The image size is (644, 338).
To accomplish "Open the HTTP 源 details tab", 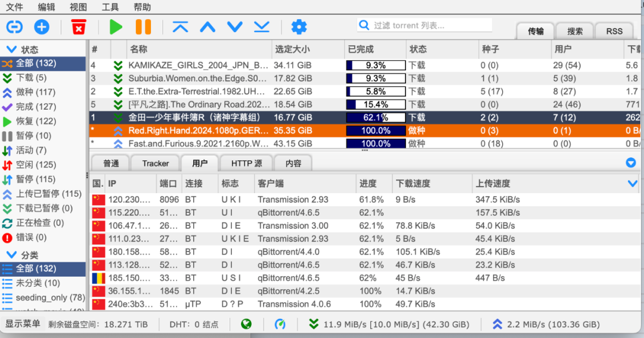I will coord(246,163).
